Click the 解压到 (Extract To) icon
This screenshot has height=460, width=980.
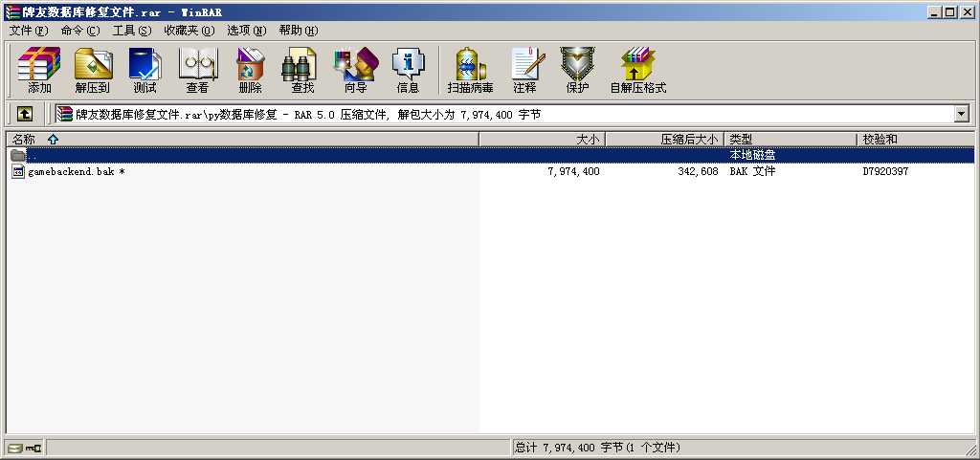click(93, 70)
